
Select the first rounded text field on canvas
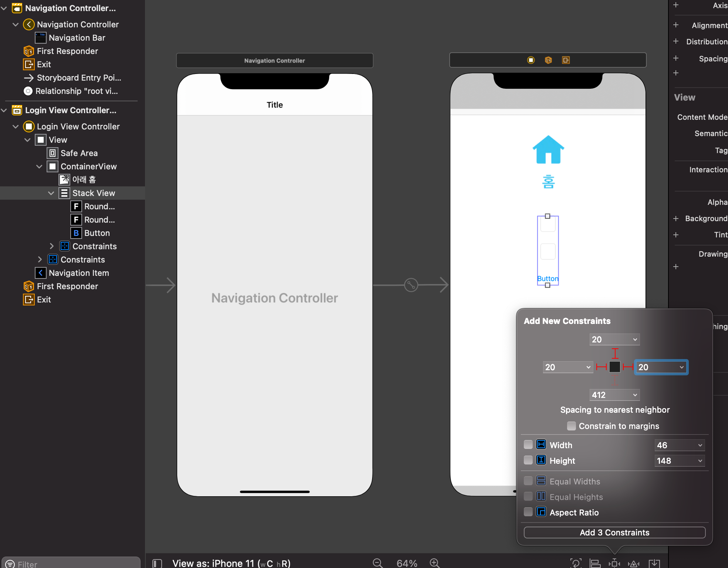pyautogui.click(x=548, y=224)
